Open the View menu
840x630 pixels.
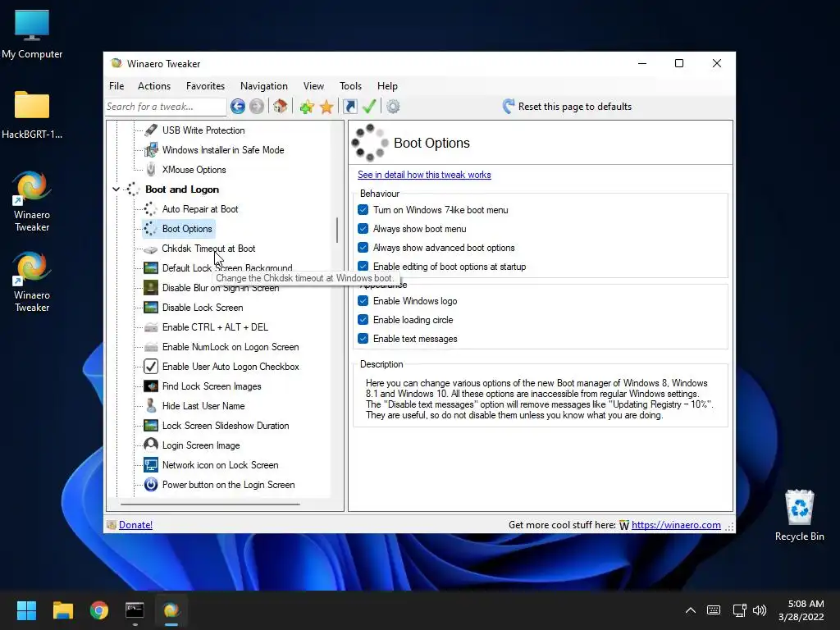pyautogui.click(x=313, y=85)
